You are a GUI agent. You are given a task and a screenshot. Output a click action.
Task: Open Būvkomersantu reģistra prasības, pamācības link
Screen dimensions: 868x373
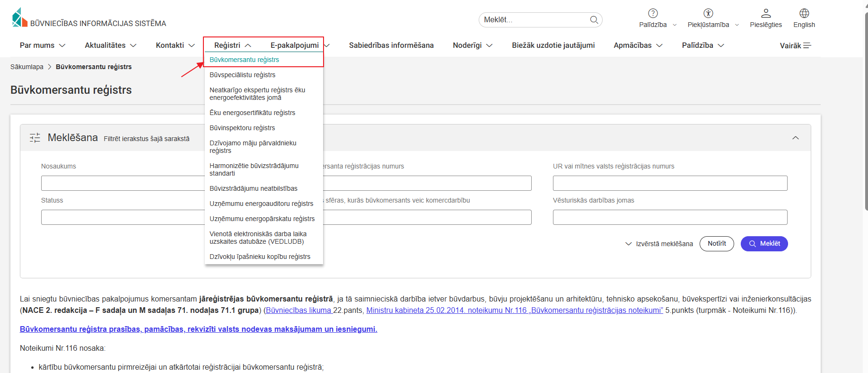[199, 329]
